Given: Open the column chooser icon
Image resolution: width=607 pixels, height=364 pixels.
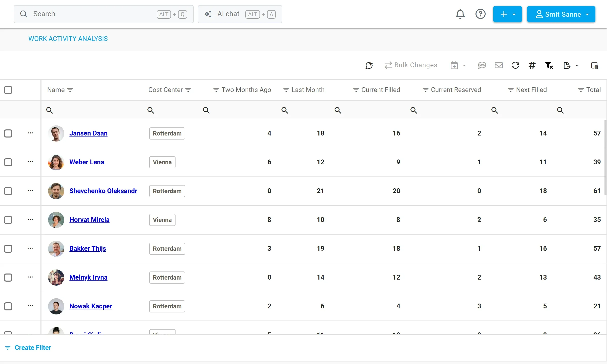Looking at the screenshot, I should point(595,65).
